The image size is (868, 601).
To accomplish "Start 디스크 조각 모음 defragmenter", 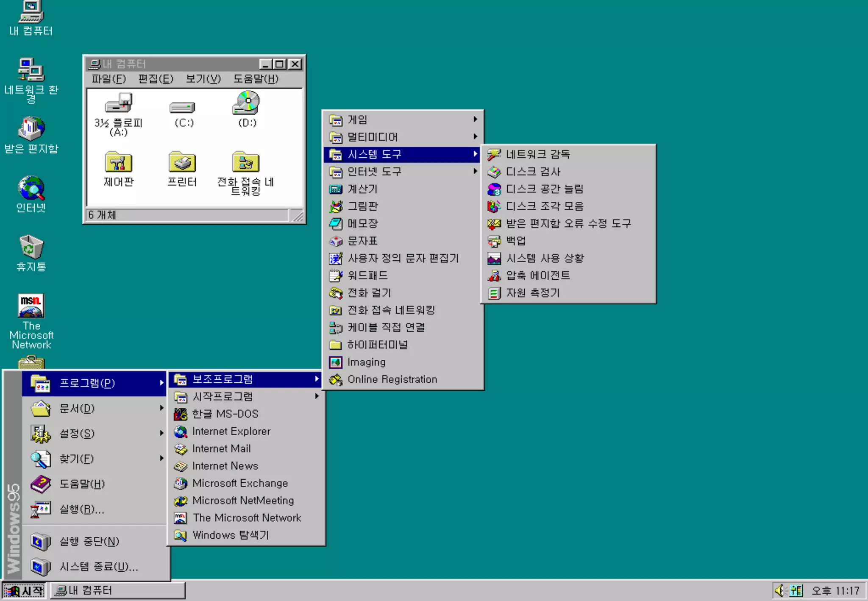I will [x=568, y=206].
